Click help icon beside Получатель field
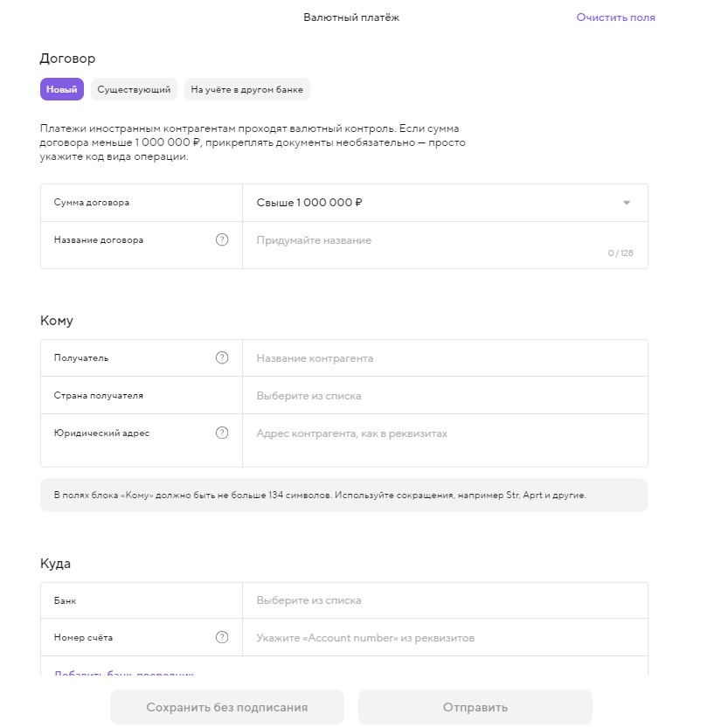 click(x=222, y=358)
